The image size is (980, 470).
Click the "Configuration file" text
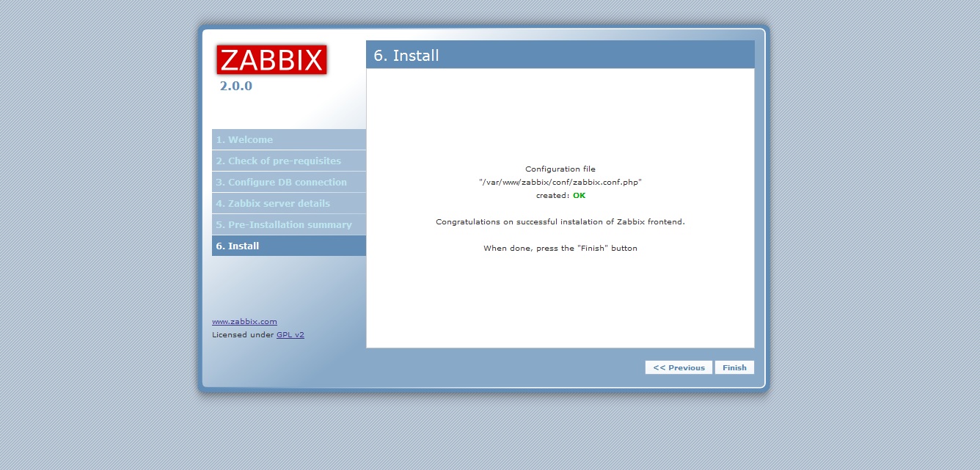click(560, 169)
